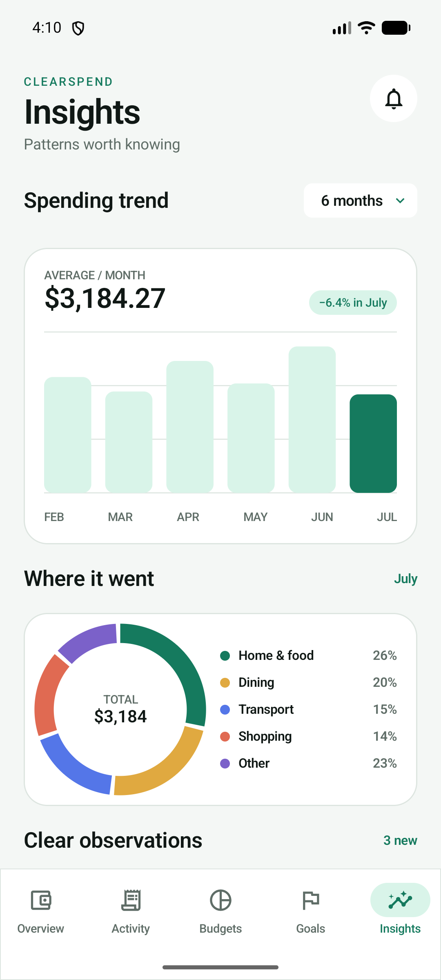This screenshot has width=441, height=980.
Task: Tap the 20% value
Action: pos(385,682)
